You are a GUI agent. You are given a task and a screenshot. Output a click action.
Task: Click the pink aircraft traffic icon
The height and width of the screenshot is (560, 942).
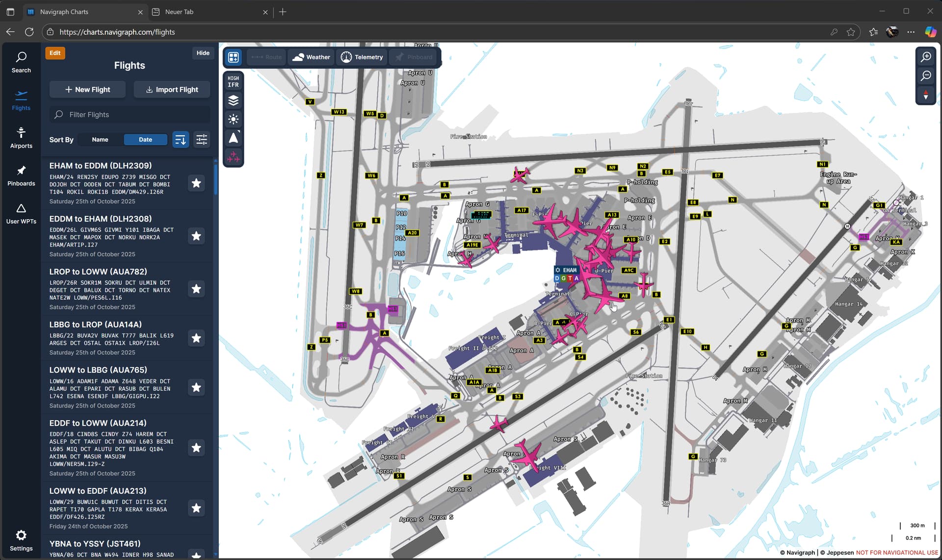pyautogui.click(x=234, y=157)
